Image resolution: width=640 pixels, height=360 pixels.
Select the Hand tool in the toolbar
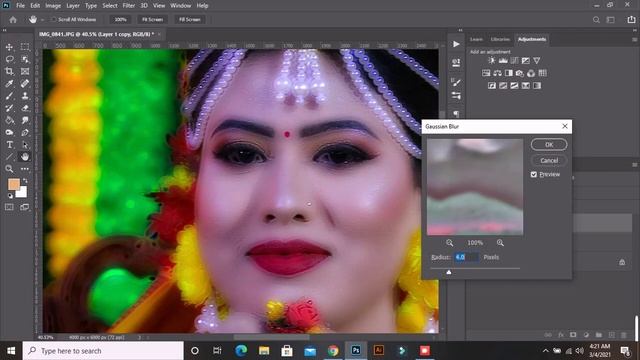click(25, 157)
